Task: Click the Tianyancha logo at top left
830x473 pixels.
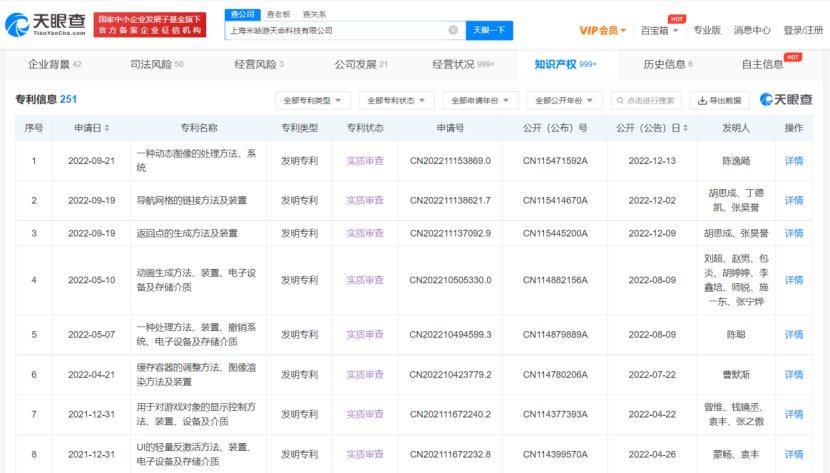Action: coord(45,24)
